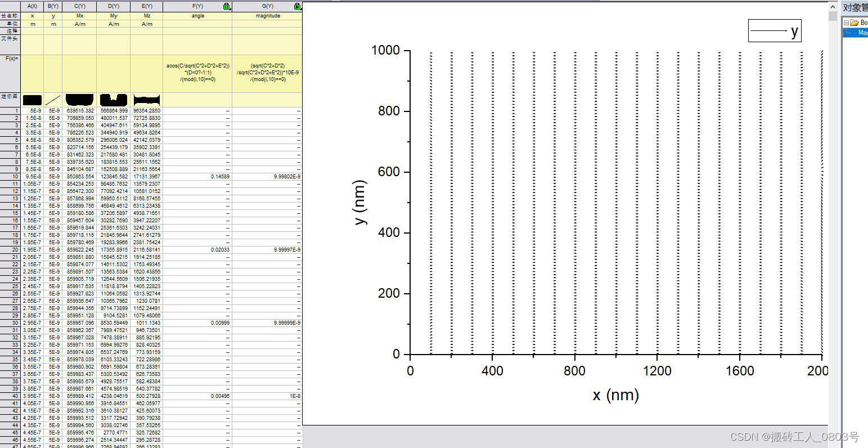Select column header B(Y)
This screenshot has height=448, width=868.
click(x=53, y=7)
